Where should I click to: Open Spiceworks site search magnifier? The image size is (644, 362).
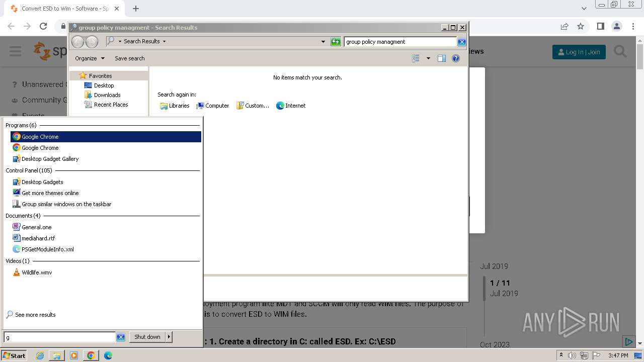[620, 51]
